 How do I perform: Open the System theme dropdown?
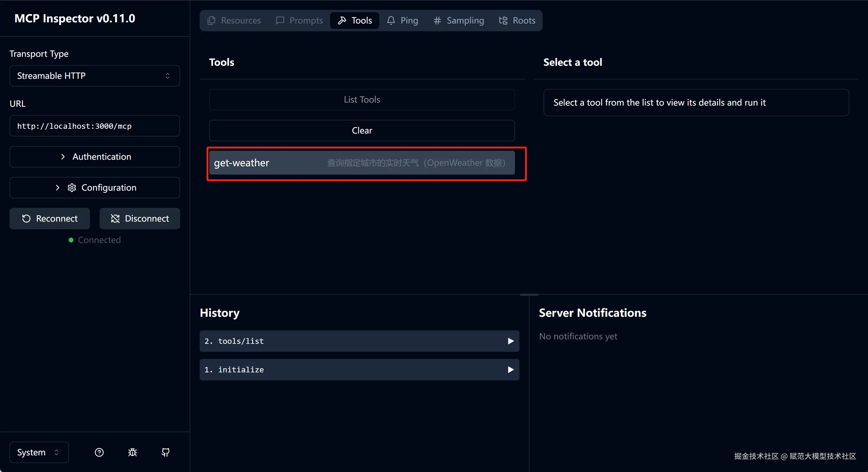tap(39, 452)
